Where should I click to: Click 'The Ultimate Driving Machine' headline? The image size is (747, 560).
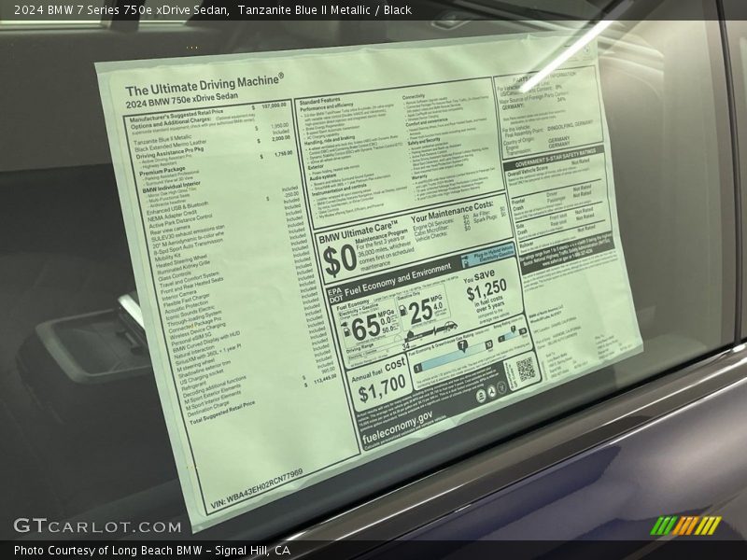pos(204,85)
